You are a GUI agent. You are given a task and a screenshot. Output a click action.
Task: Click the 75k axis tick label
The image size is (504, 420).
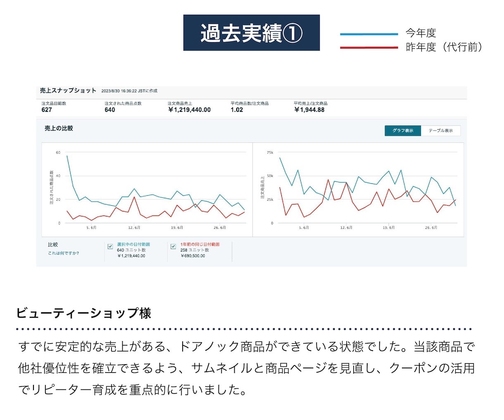pos(270,153)
